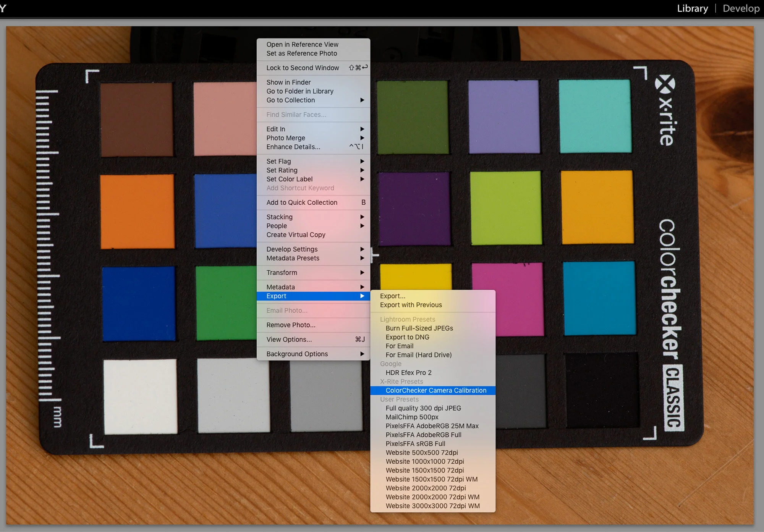
Task: Expand the Go to Collection submenu
Action: tap(313, 100)
